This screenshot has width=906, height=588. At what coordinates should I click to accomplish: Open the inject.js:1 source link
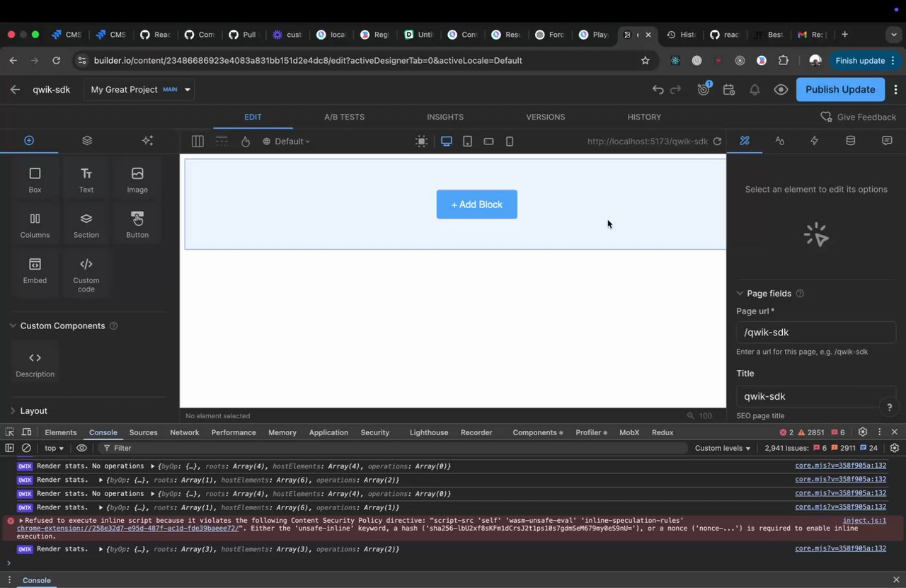click(864, 520)
